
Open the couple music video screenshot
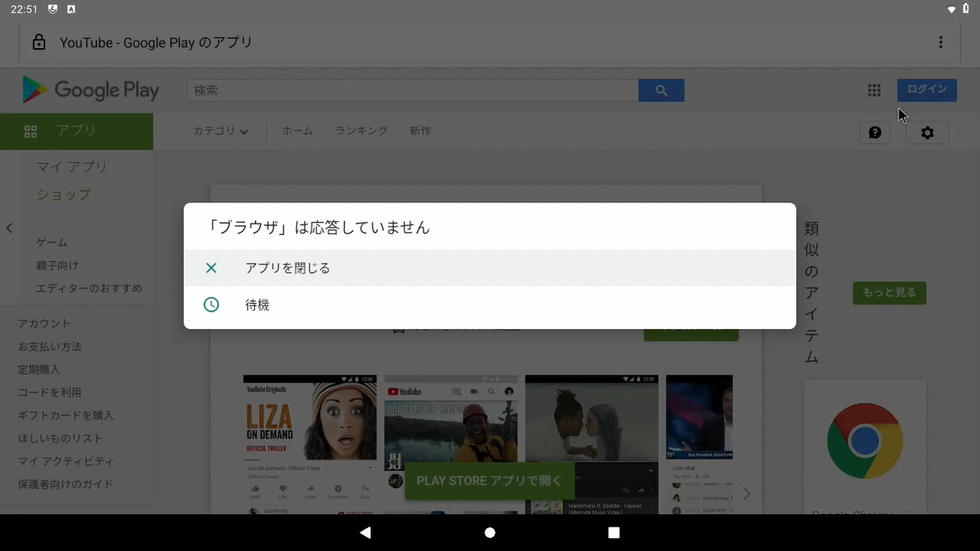click(592, 444)
